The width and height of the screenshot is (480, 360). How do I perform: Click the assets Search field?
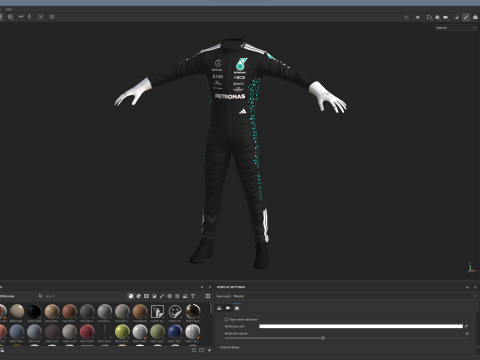point(83,296)
